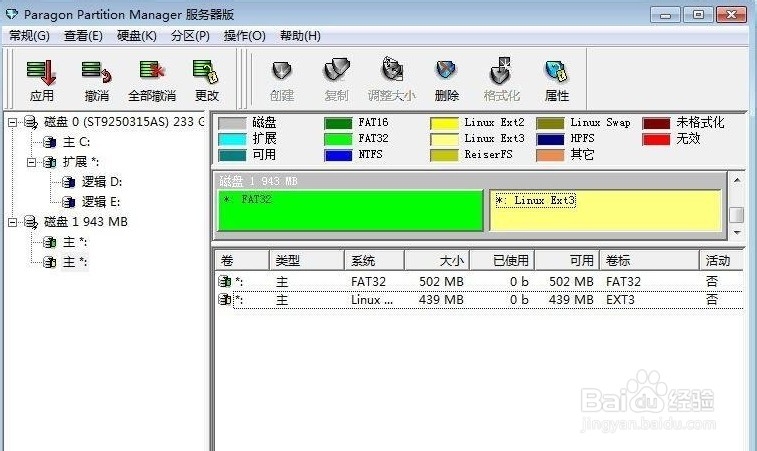Sort by the 大小 column header

(x=437, y=261)
